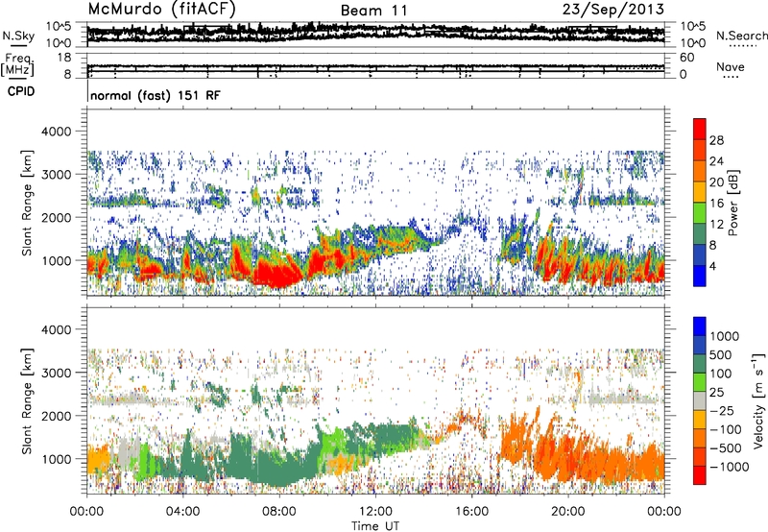This screenshot has width=768, height=532.
Task: Click the N.Search legend label
Action: click(741, 36)
